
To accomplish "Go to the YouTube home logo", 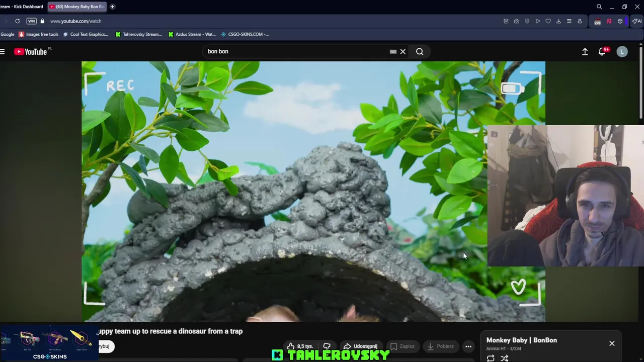I will click(x=31, y=51).
